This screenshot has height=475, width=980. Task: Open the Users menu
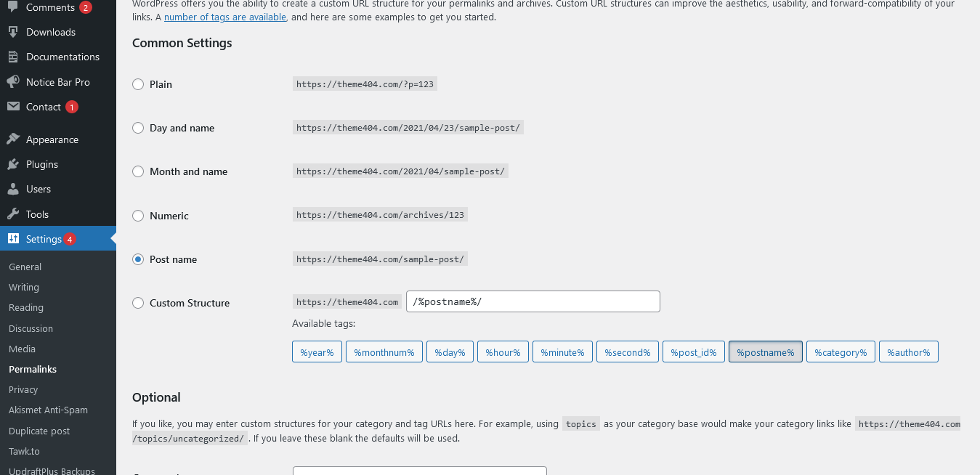[58, 189]
